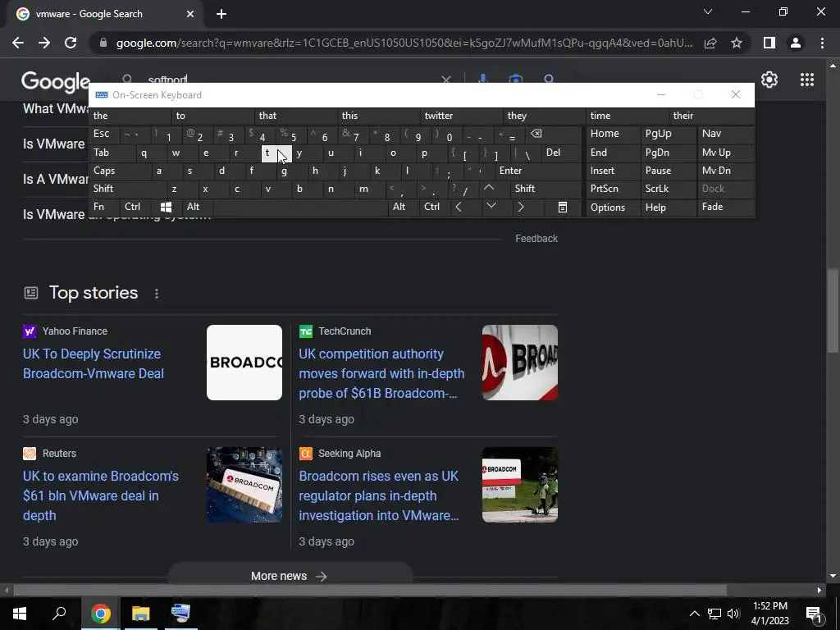Open the Chrome tab search chevron

708,11
